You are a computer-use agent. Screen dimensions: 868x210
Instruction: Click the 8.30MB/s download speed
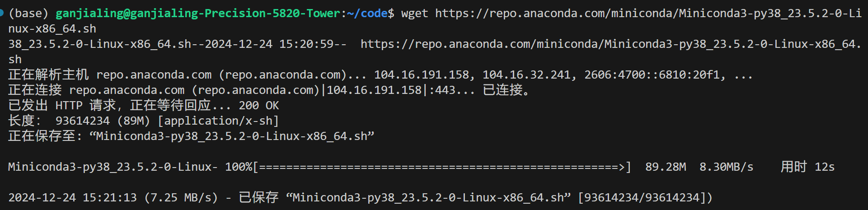[727, 167]
